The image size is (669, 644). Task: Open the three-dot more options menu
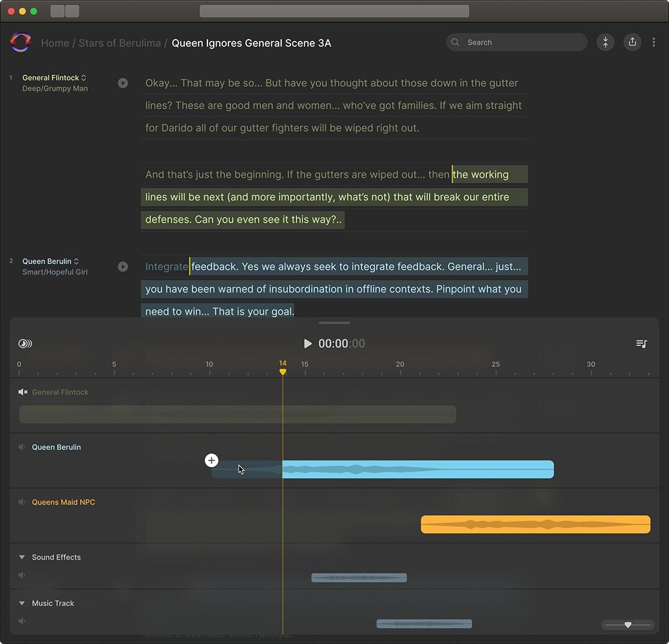[x=654, y=42]
